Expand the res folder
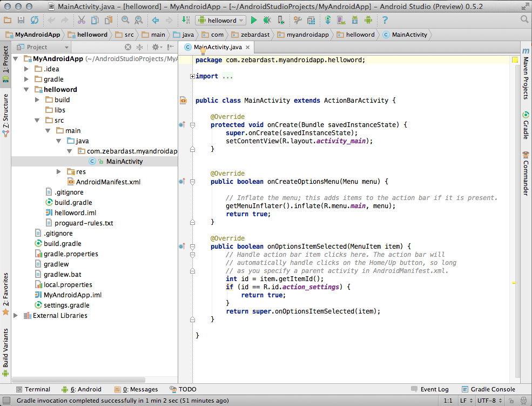The image size is (532, 406). tap(58, 172)
